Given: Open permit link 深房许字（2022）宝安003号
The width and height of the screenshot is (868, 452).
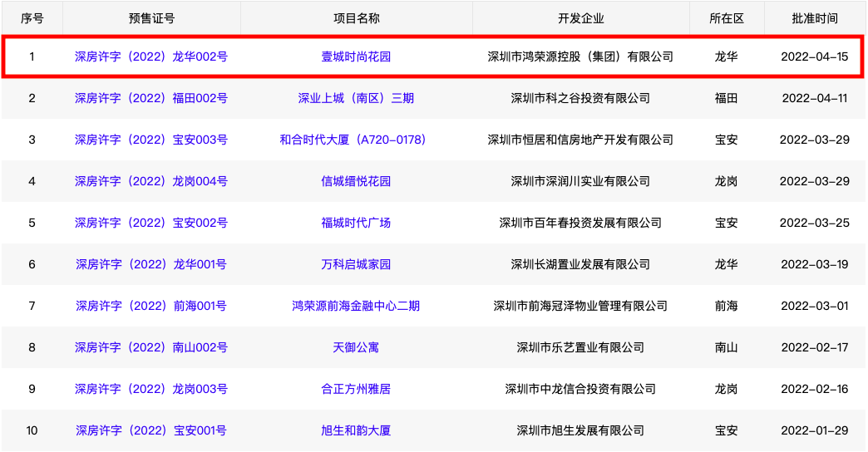Looking at the screenshot, I should pos(151,140).
